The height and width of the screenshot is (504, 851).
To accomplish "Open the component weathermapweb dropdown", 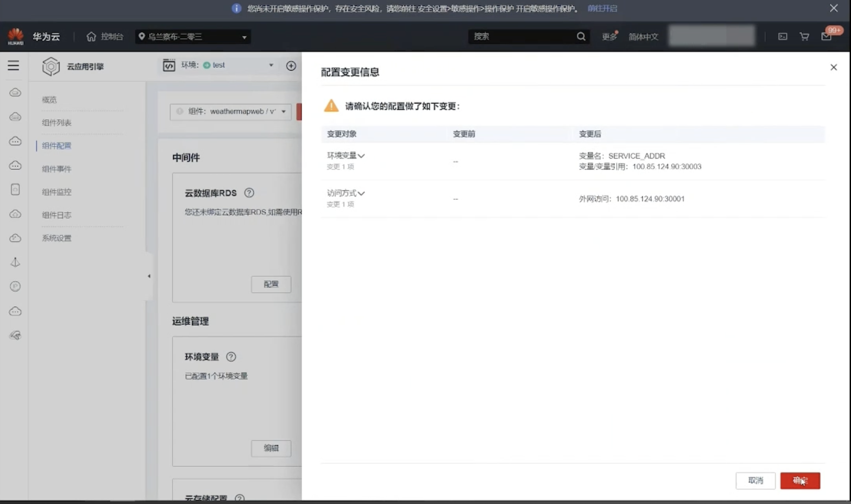I will click(x=231, y=111).
